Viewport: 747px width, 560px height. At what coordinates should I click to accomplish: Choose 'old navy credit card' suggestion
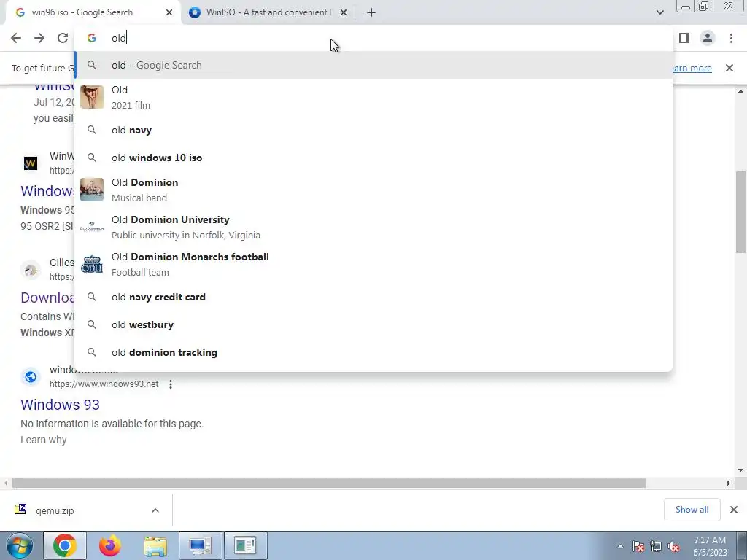point(373,297)
